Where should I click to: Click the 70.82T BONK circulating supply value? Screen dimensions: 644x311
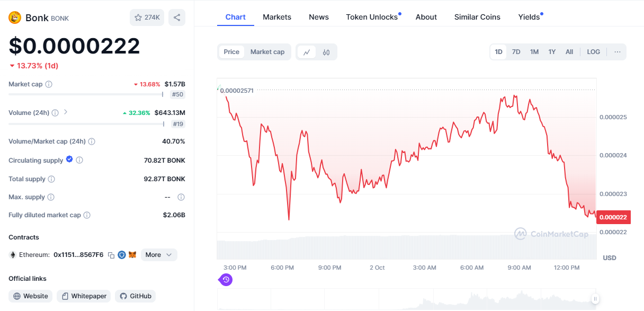tap(165, 160)
